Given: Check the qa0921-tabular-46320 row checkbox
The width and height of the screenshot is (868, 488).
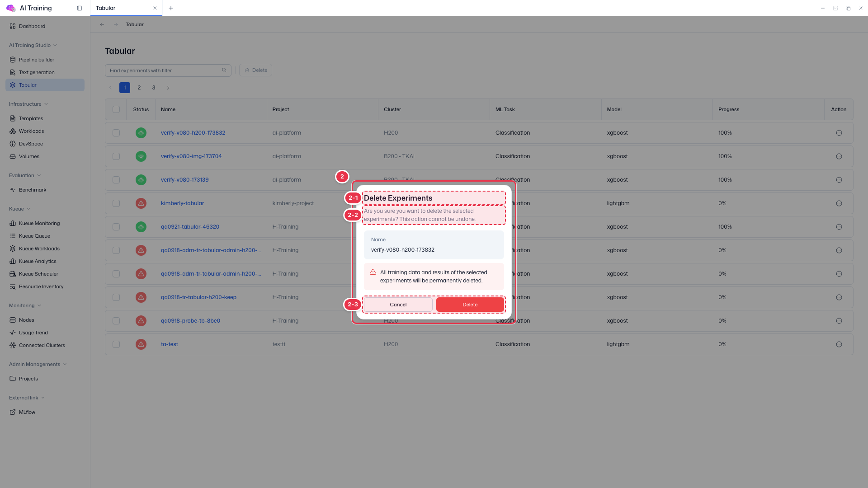Looking at the screenshot, I should (x=116, y=227).
